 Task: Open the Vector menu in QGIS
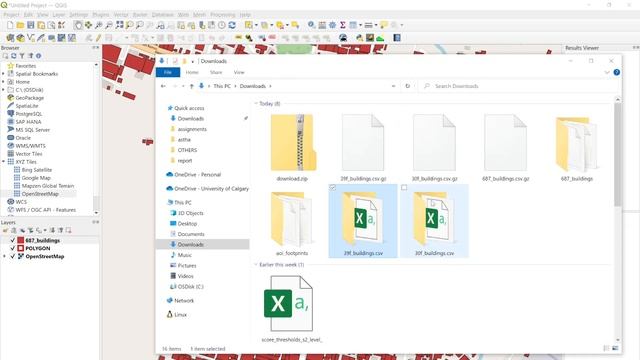coord(121,15)
